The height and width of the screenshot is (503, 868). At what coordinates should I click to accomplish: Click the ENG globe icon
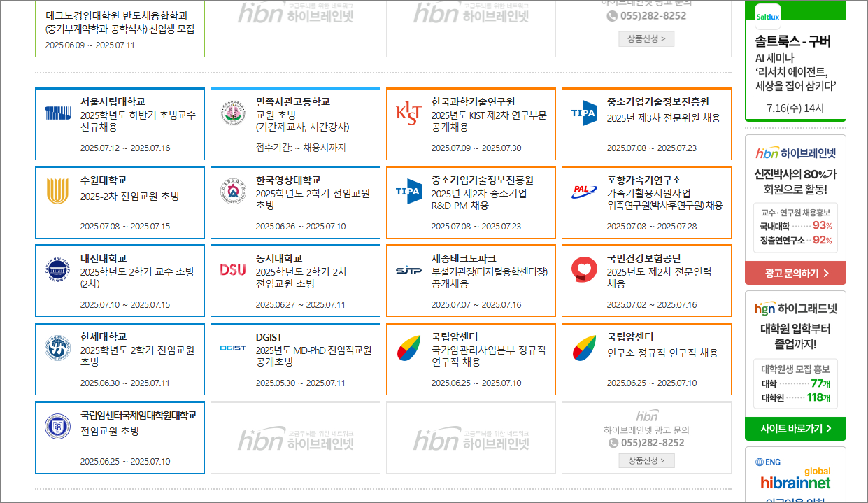760,462
